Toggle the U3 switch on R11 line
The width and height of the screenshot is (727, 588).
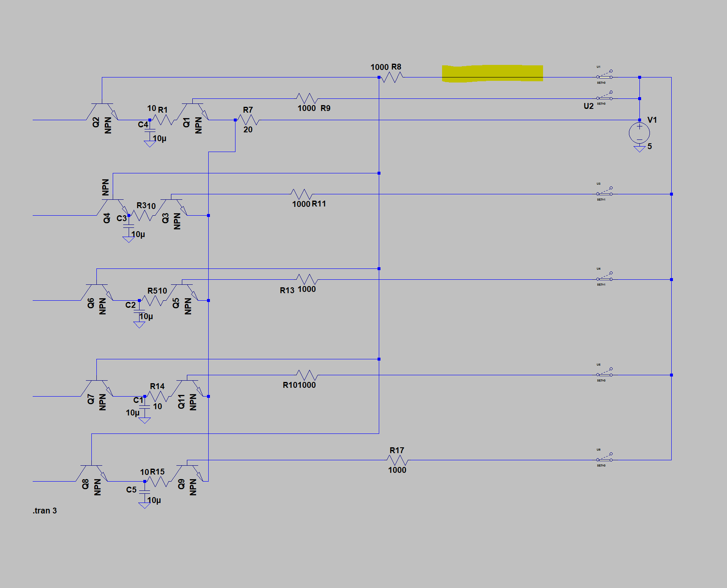604,192
